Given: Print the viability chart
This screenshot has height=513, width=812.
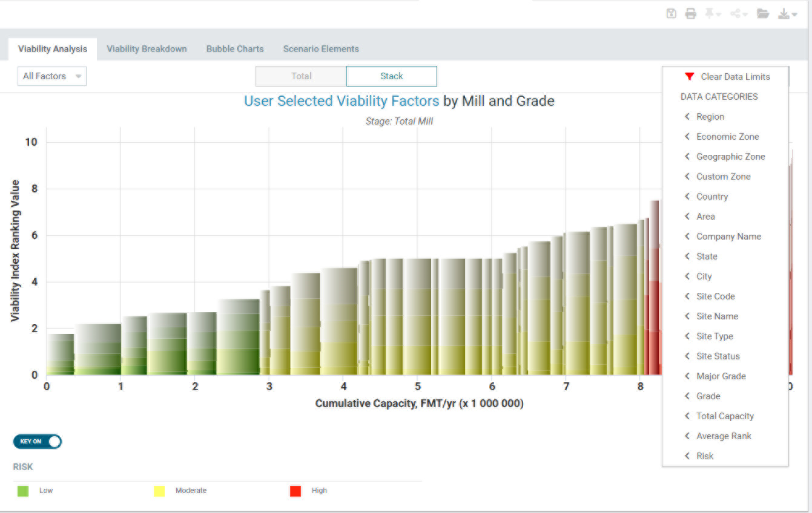Looking at the screenshot, I should 691,13.
